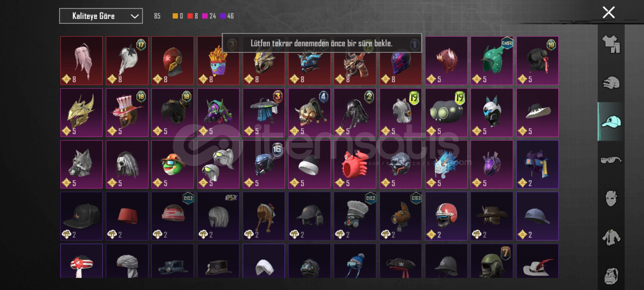Viewport: 644px width, 290px height.
Task: Close the inventory with X icon
Action: (x=609, y=12)
